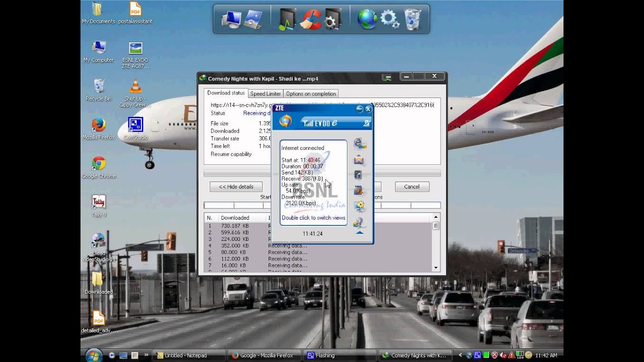Select detailed_adv PDF desktop icon
Viewport: 644px width, 362px height.
click(x=99, y=322)
